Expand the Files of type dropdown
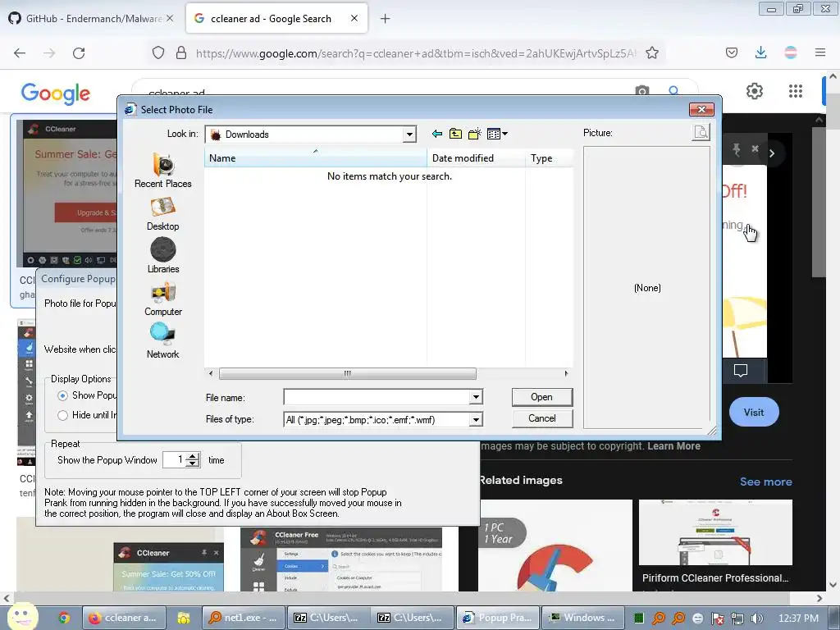Screen dimensions: 840x630 [476, 420]
